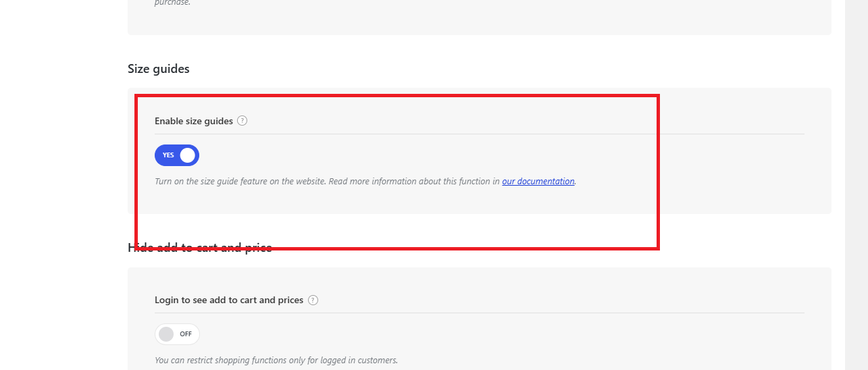Click the divider line under Enable size guides
The height and width of the screenshot is (370, 868).
480,134
